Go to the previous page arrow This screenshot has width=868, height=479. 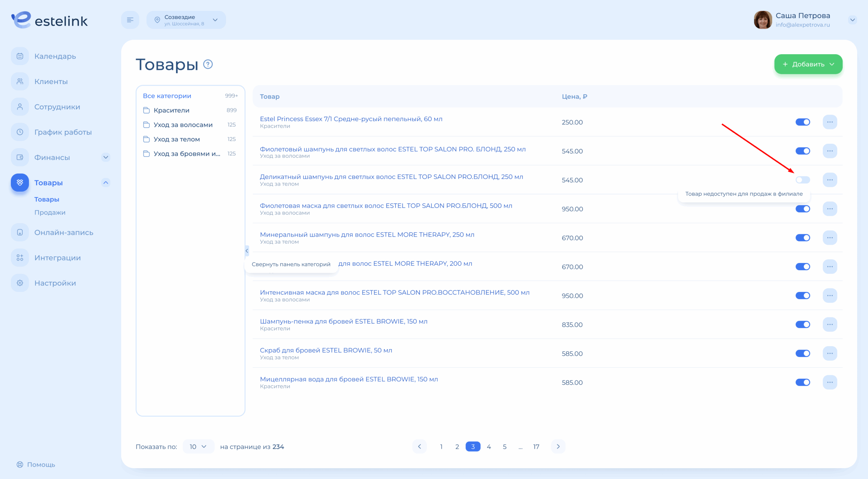[x=420, y=446]
